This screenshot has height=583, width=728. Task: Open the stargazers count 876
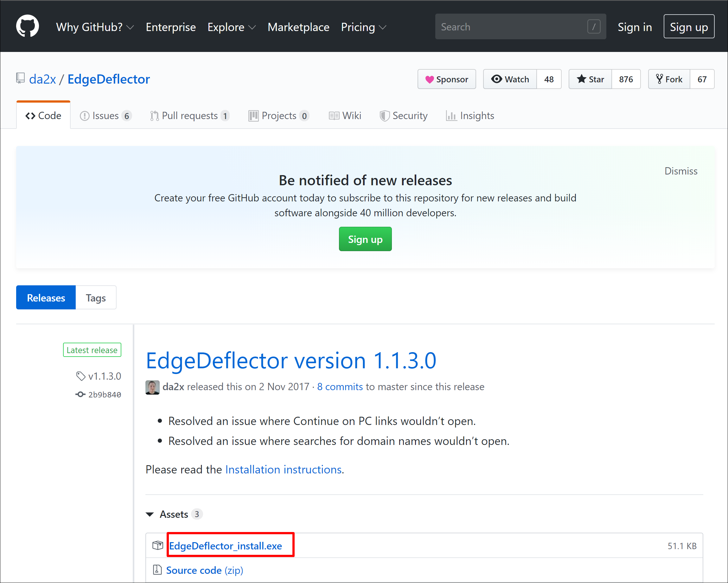(626, 79)
